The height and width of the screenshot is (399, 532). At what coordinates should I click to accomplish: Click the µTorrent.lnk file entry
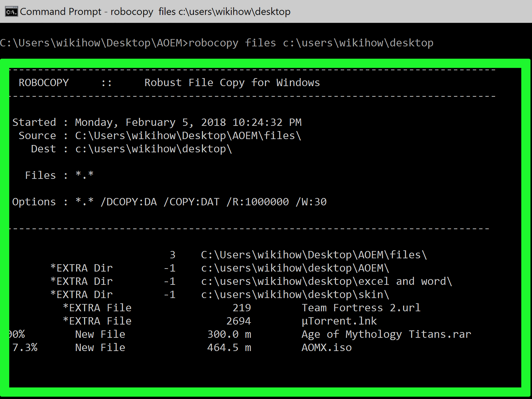click(x=339, y=321)
